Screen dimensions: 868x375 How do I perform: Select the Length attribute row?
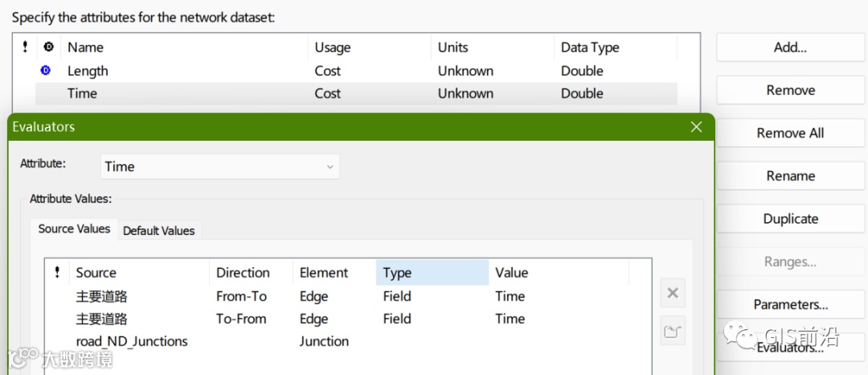click(88, 71)
